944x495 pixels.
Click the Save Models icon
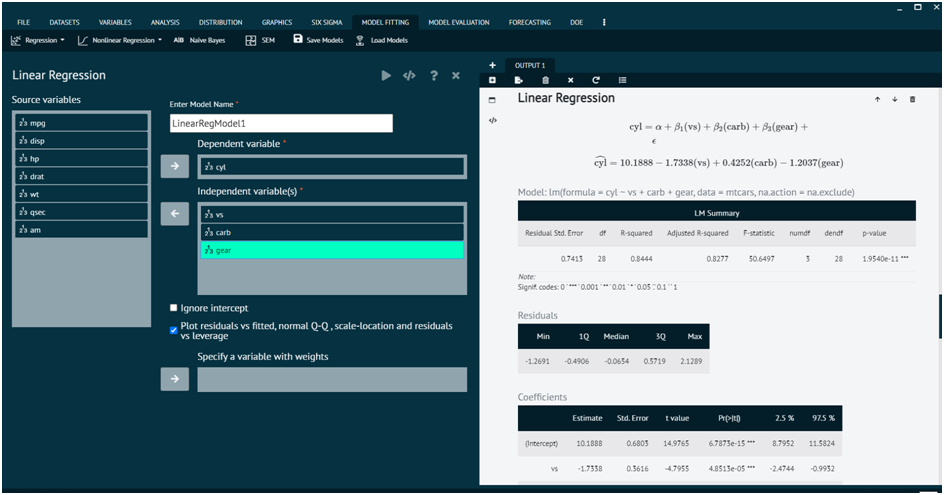298,40
